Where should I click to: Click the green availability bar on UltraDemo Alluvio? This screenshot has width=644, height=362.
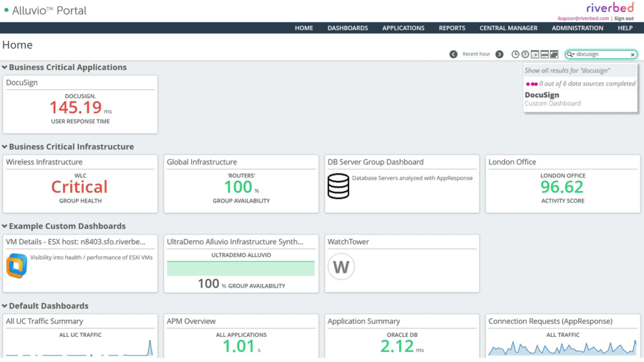point(241,268)
